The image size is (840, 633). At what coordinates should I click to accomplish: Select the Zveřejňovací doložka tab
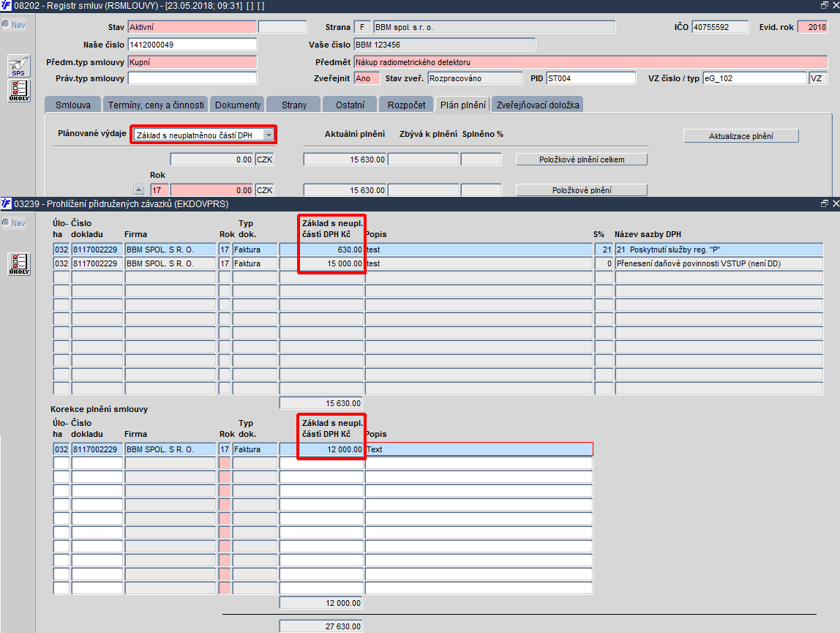click(x=537, y=105)
